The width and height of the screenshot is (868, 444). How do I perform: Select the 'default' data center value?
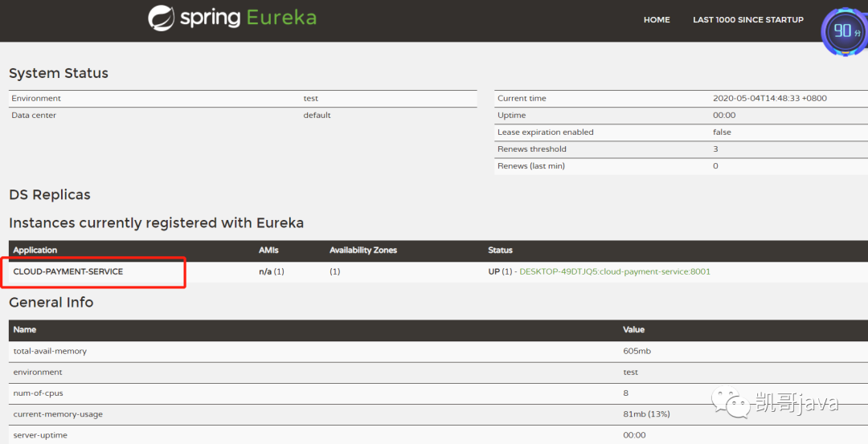317,115
